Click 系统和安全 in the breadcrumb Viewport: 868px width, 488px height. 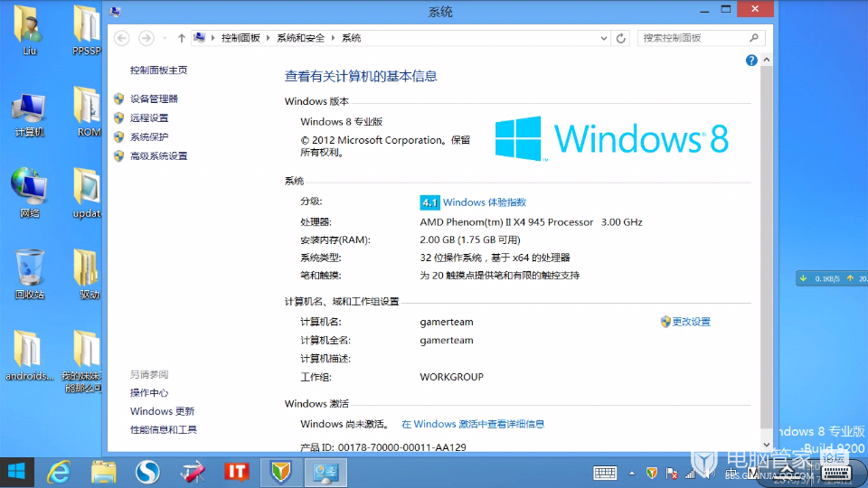pyautogui.click(x=300, y=38)
